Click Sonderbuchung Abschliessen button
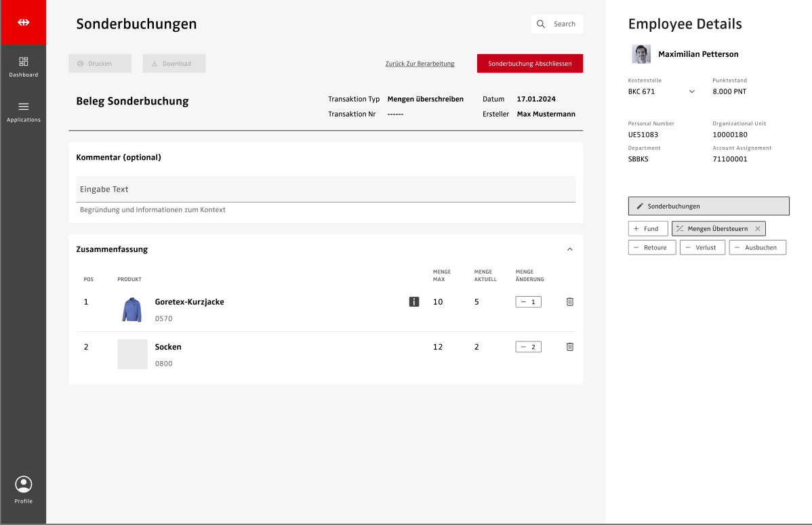The image size is (812, 525). click(x=529, y=64)
